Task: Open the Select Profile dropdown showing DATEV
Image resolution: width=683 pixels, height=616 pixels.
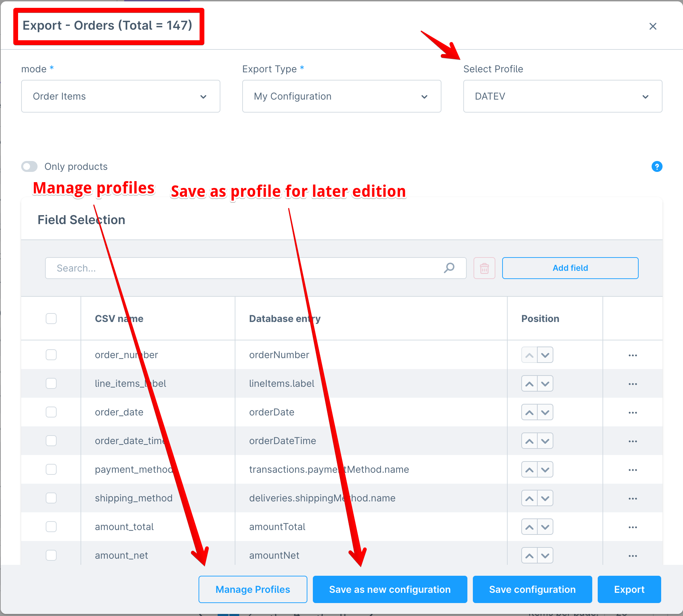Action: point(563,96)
